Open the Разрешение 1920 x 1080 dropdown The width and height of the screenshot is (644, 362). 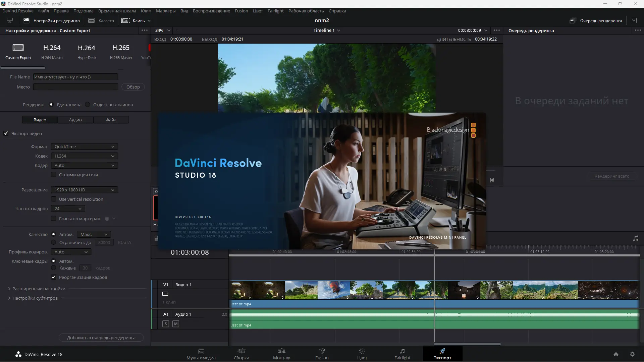(84, 190)
